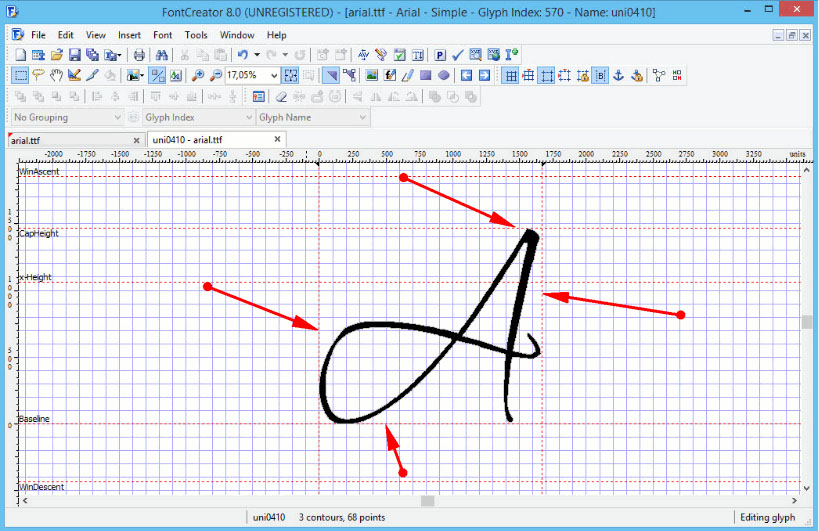Open the File menu
The width and height of the screenshot is (819, 531).
tap(38, 35)
